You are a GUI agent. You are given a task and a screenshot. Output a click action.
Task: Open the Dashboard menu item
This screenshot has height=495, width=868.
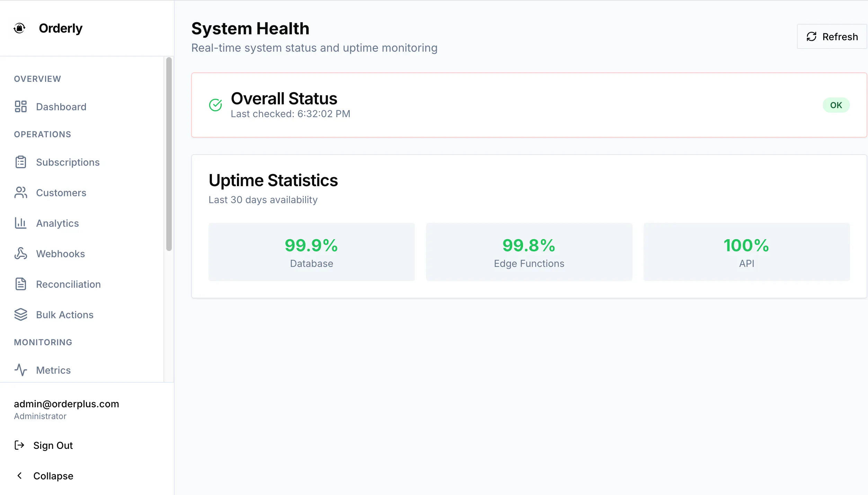point(82,106)
